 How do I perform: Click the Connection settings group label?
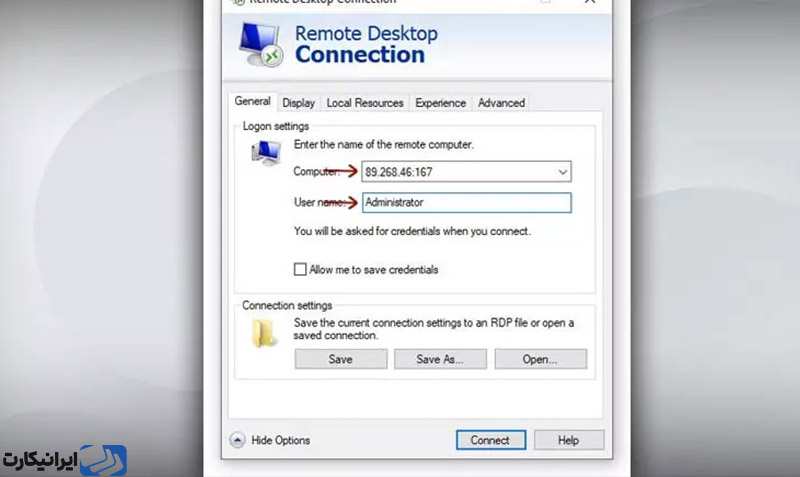(x=287, y=305)
